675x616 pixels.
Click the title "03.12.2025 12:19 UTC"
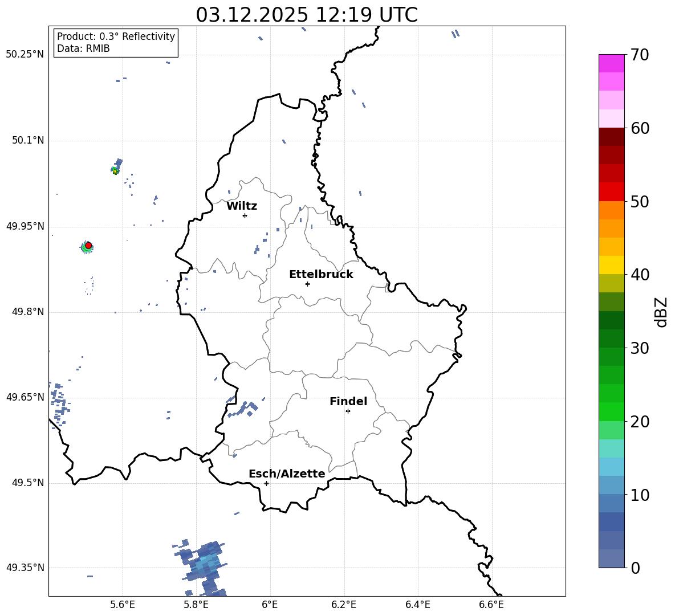pos(307,15)
